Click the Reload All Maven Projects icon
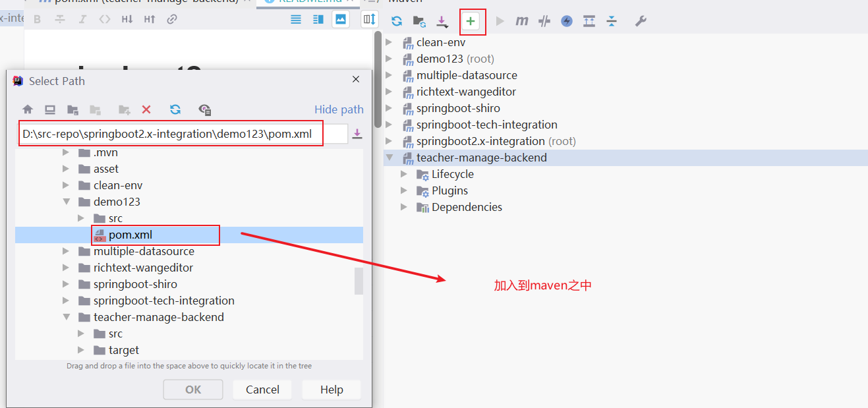Screen dimensions: 868x408 click(x=397, y=21)
